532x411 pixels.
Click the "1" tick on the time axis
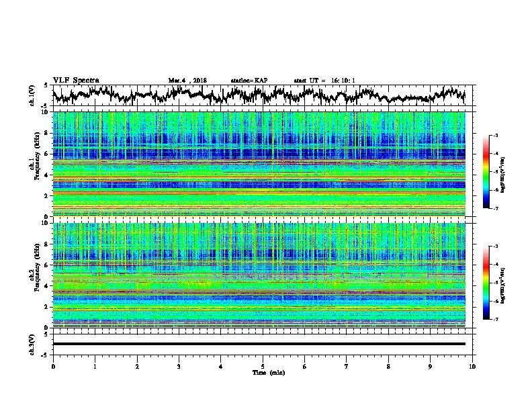coord(95,367)
